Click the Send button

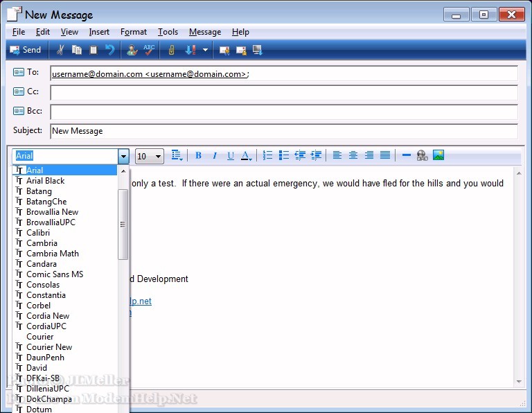click(25, 50)
